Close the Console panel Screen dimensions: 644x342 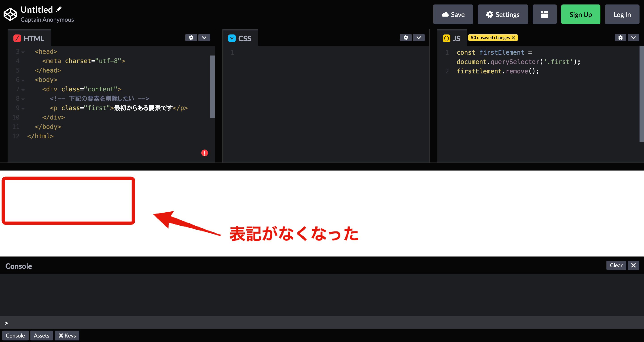[x=633, y=265]
